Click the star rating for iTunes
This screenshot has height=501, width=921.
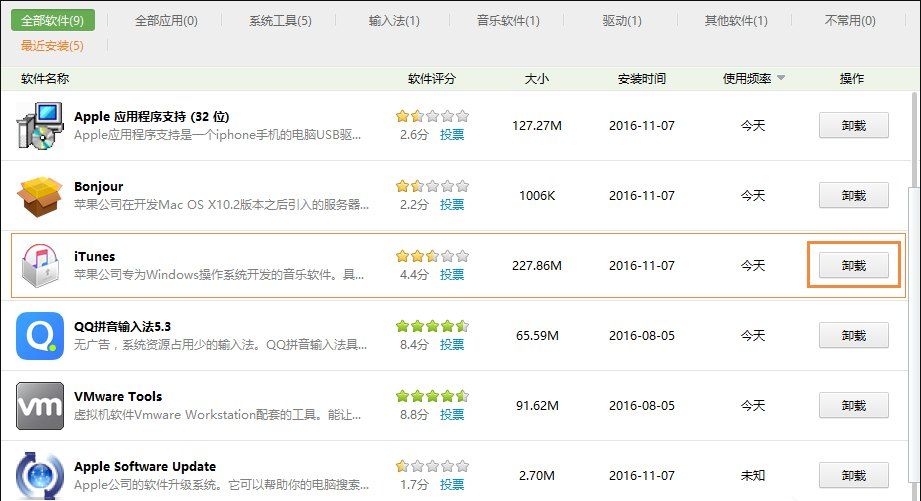pos(431,256)
